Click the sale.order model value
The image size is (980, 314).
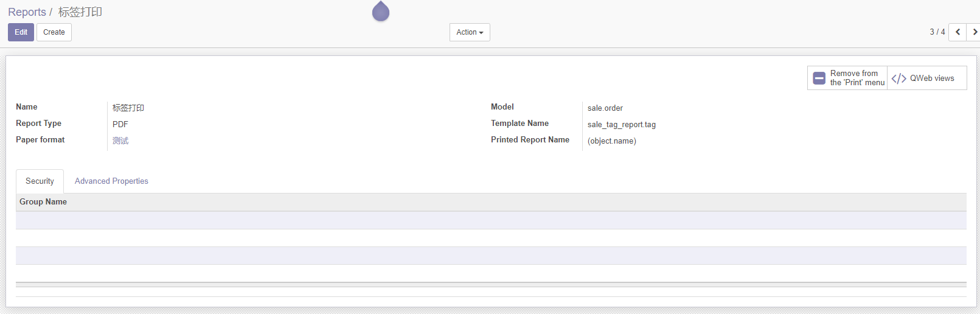[605, 108]
